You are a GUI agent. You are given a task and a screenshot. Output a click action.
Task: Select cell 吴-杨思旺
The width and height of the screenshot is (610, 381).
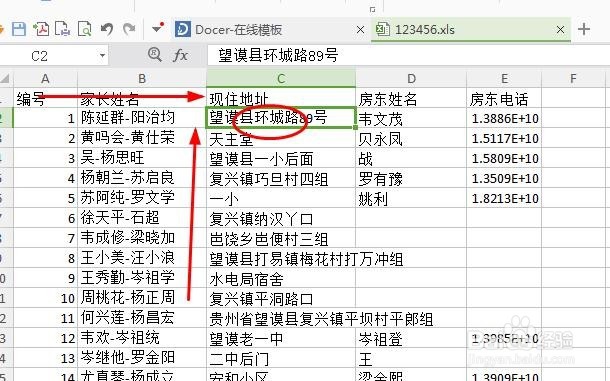pos(142,158)
